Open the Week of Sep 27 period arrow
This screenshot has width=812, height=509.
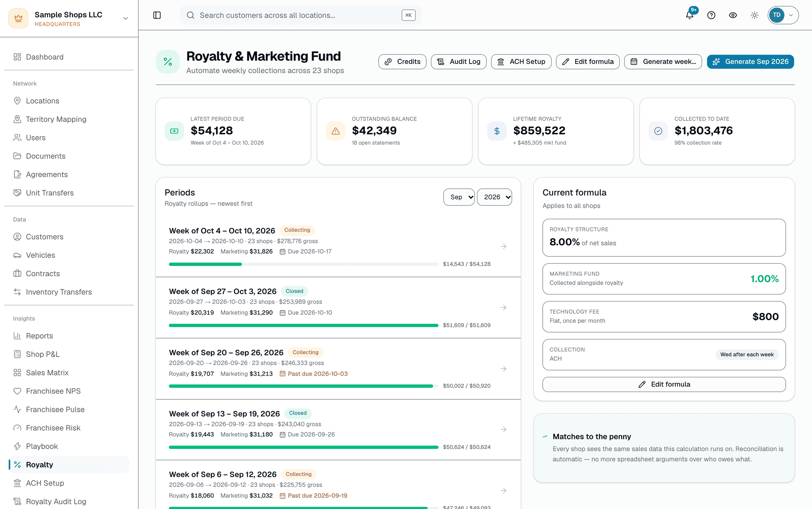pos(503,308)
